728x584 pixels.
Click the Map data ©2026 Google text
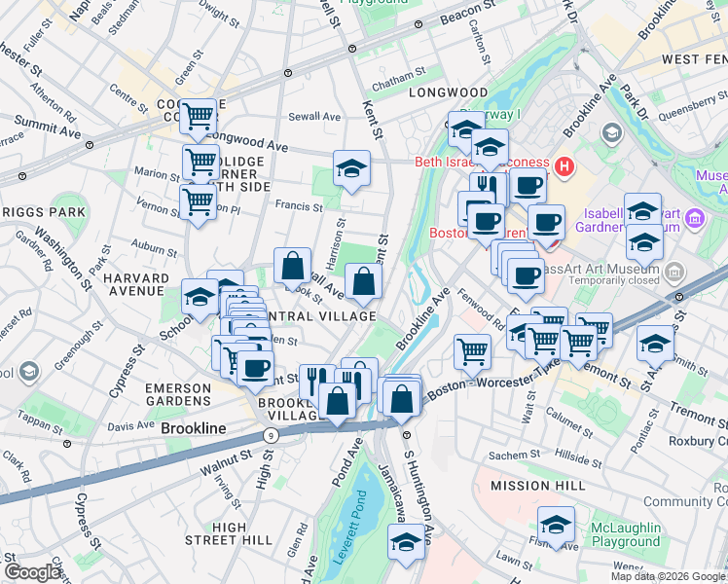[x=669, y=577]
